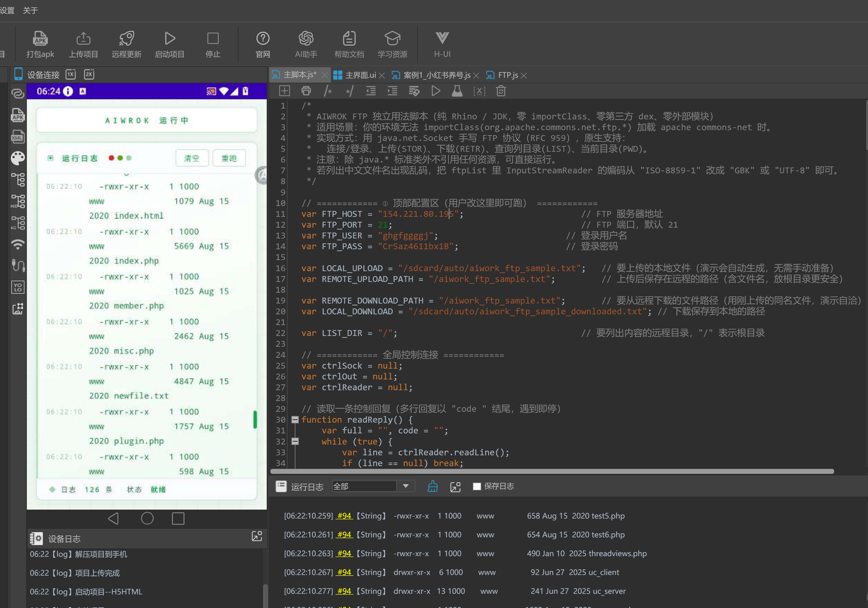The width and height of the screenshot is (868, 608).
Task: Open 远程更新 remote update rocket icon
Action: point(126,44)
